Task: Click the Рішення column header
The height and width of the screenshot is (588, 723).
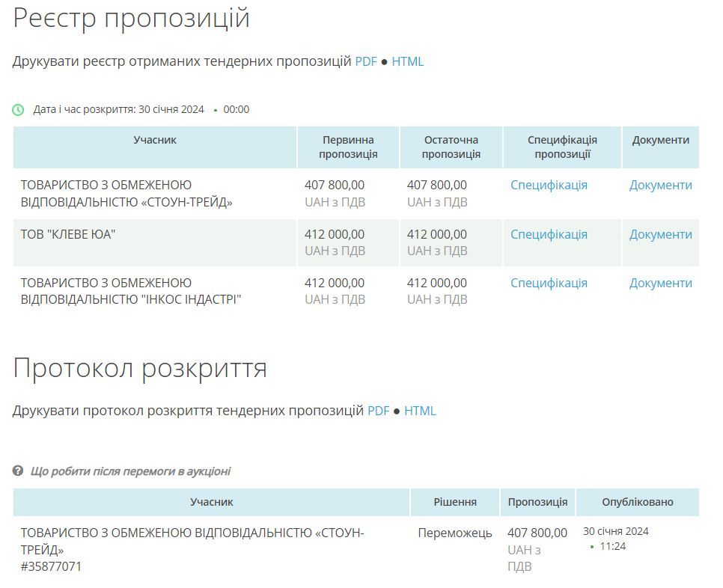Action: tap(455, 502)
